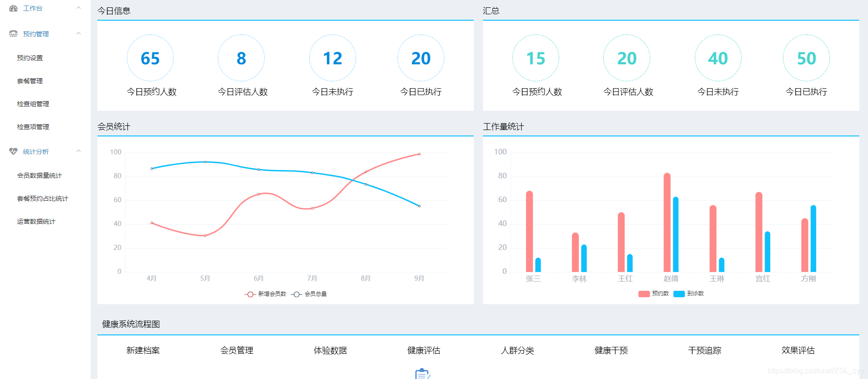The width and height of the screenshot is (868, 379).
Task: Click 方刚 blue 到诊数 bar
Action: pos(813,238)
